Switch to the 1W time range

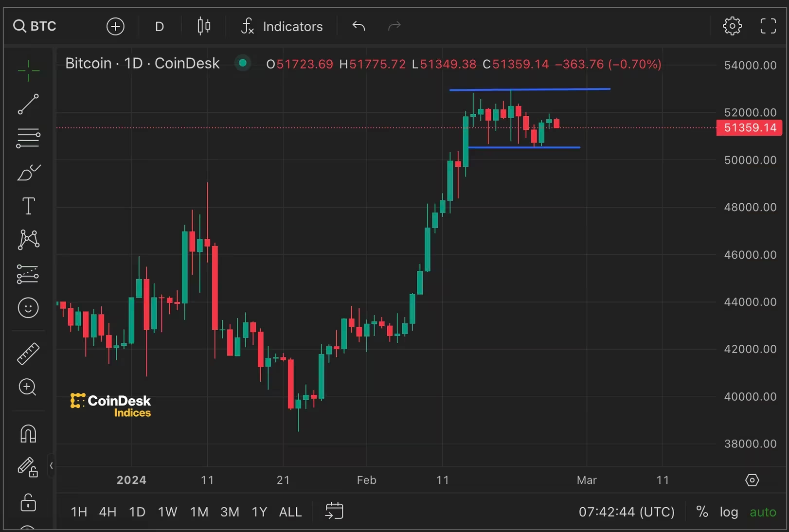167,512
